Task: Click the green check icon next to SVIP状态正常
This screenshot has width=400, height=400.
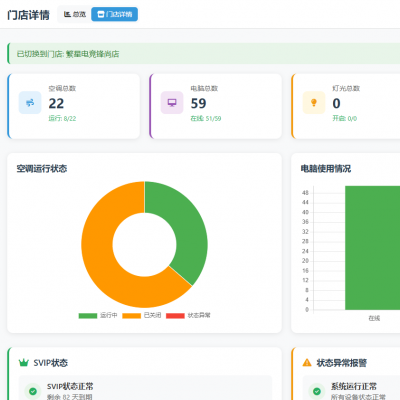Action: (x=33, y=391)
